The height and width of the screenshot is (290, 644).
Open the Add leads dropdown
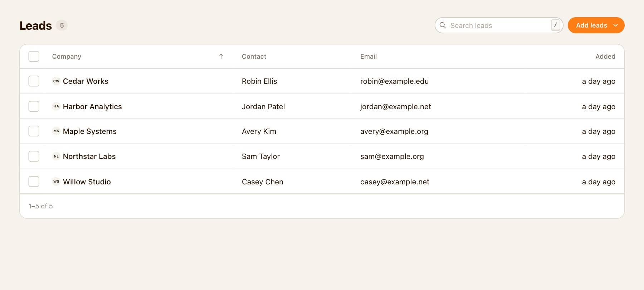point(596,25)
